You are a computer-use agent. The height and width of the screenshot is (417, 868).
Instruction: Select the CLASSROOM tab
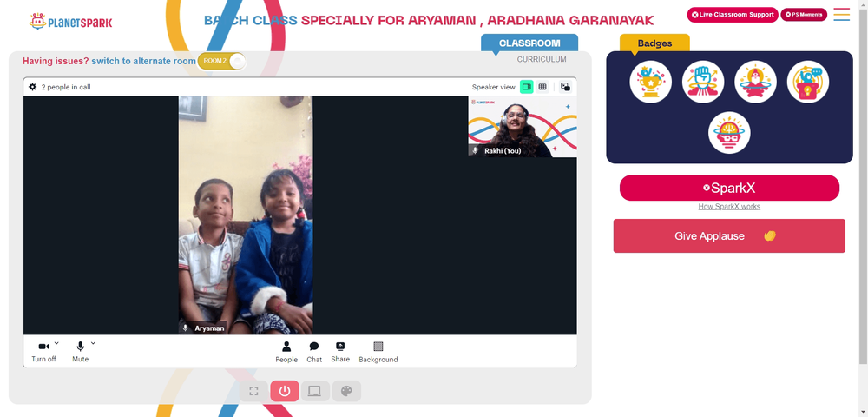[529, 43]
